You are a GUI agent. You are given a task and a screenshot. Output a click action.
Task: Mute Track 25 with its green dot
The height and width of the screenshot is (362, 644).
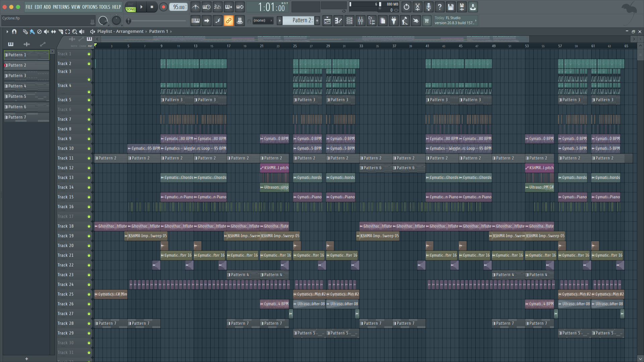coord(89,294)
